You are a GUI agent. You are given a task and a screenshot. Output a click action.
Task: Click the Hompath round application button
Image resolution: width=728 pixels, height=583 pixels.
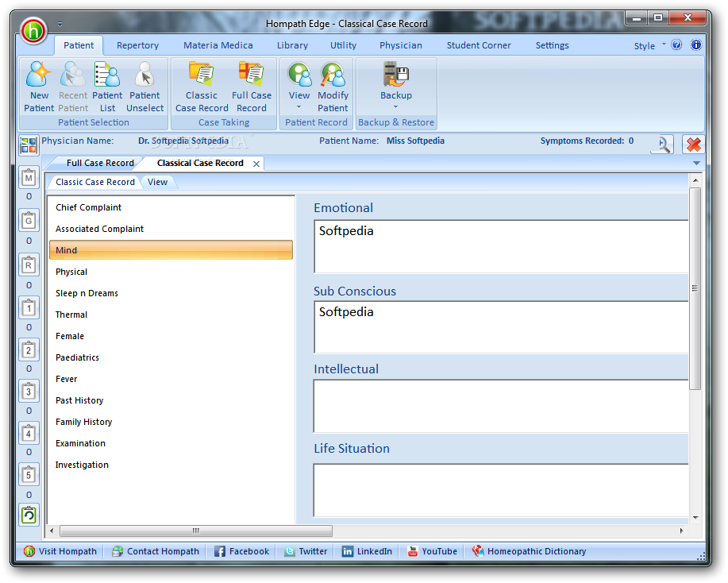(x=33, y=31)
